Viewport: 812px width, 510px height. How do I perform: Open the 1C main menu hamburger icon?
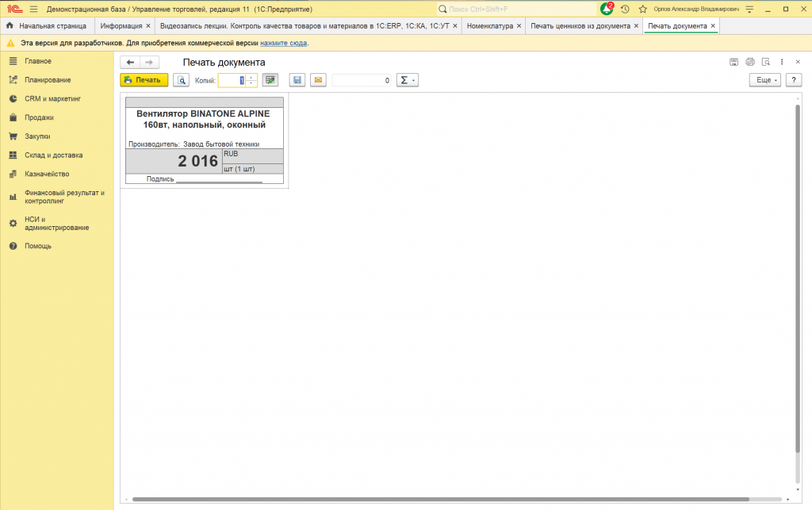coord(33,10)
